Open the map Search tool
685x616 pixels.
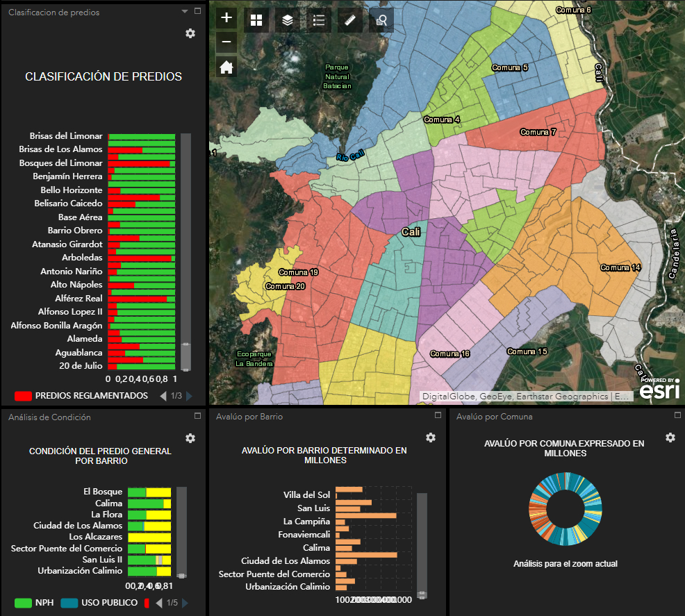click(x=381, y=20)
